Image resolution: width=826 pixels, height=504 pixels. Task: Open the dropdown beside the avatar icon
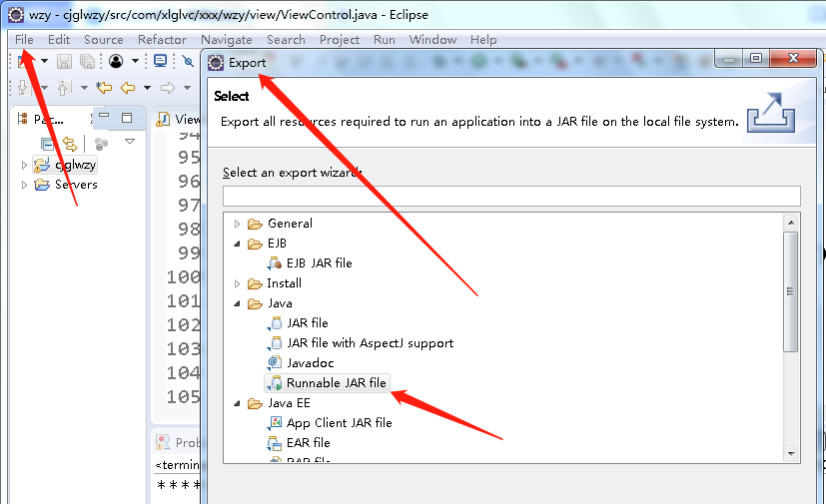click(136, 61)
